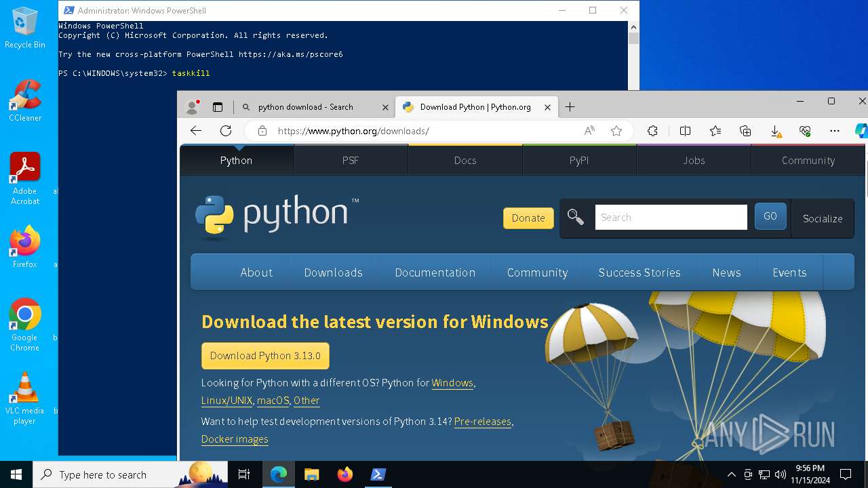Click the Edge address bar URL
The height and width of the screenshot is (488, 868).
(353, 131)
